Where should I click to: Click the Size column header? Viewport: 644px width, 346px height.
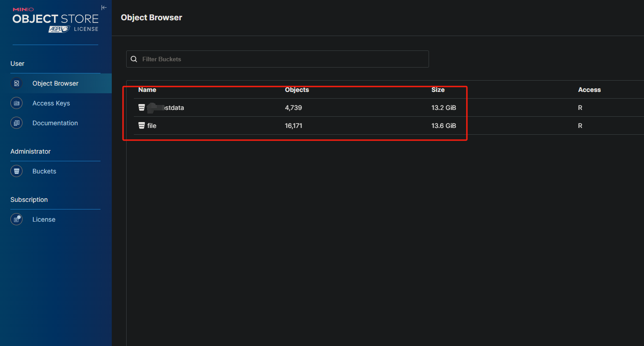click(438, 90)
